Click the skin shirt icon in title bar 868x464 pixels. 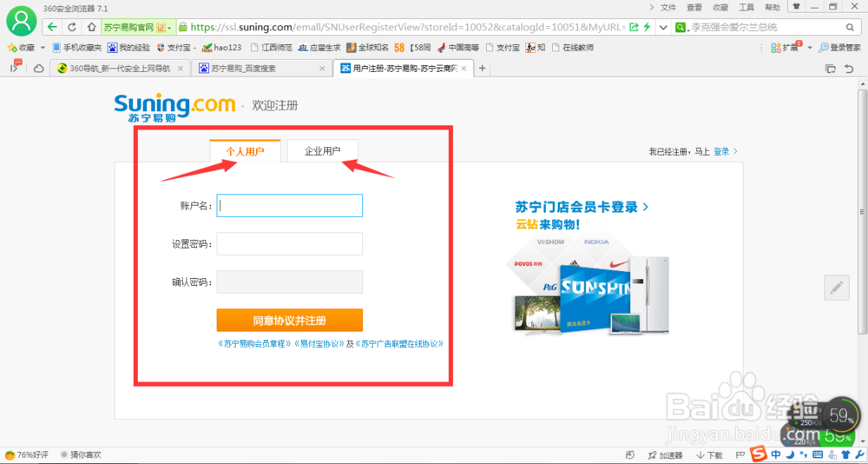[x=796, y=7]
